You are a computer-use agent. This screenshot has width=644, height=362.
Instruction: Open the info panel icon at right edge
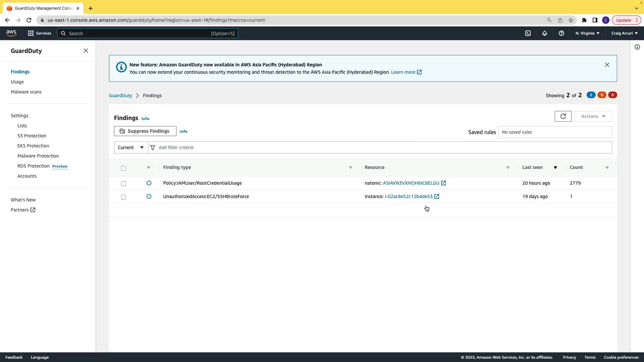click(637, 47)
